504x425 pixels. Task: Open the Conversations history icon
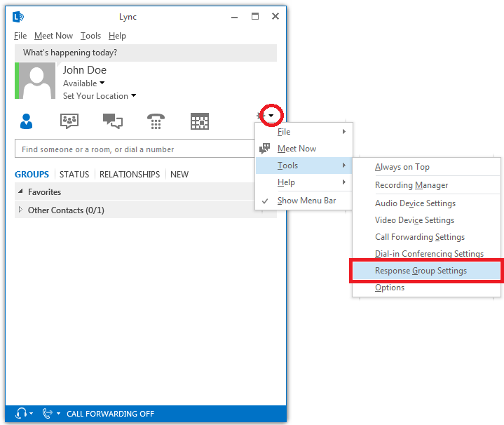tap(112, 121)
